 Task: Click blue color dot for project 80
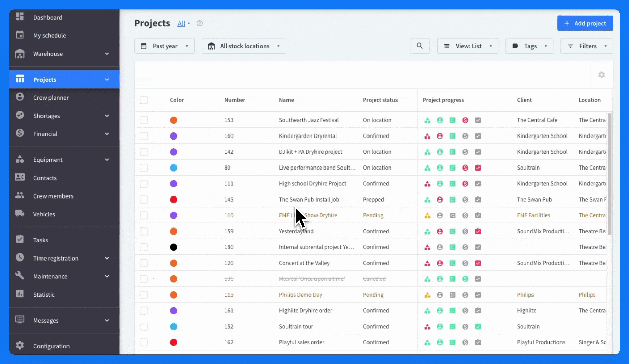173,168
